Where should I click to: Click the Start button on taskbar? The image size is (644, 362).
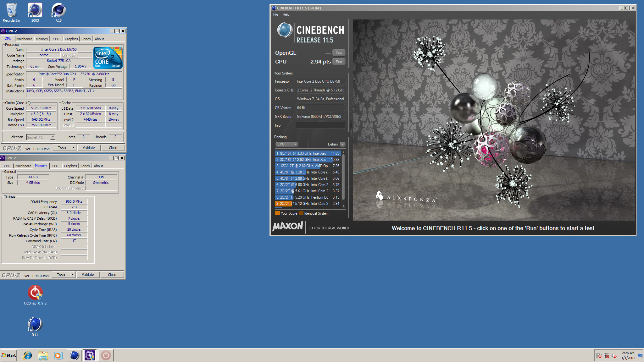pos(9,355)
